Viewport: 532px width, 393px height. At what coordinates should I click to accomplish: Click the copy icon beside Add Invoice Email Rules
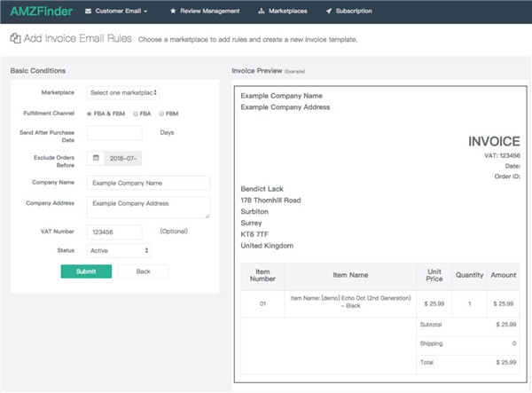coord(14,39)
